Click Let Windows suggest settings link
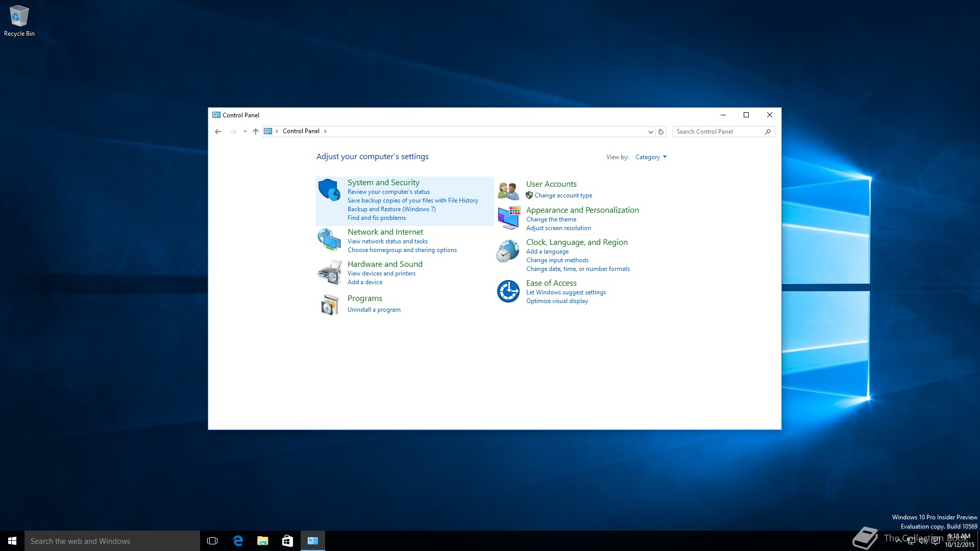Viewport: 980px width, 551px height. 566,292
